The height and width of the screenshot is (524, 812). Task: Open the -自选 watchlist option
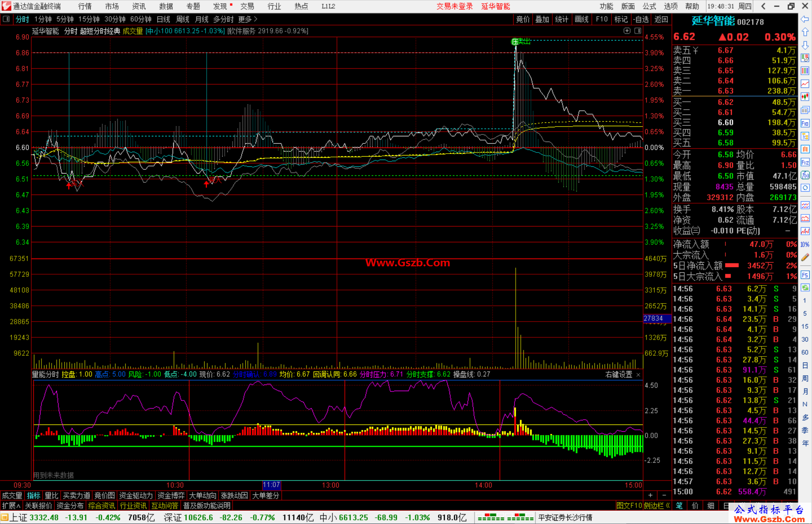(641, 19)
